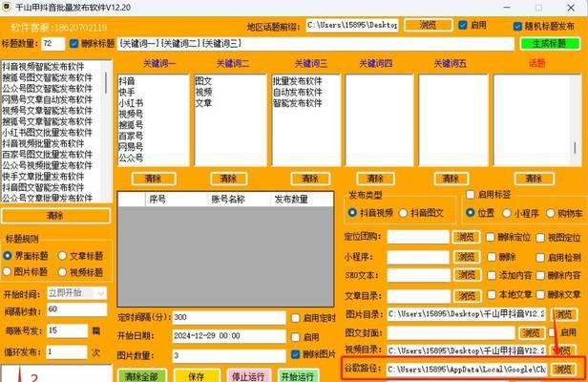Click the 标题数量 field showing 72

(x=52, y=44)
